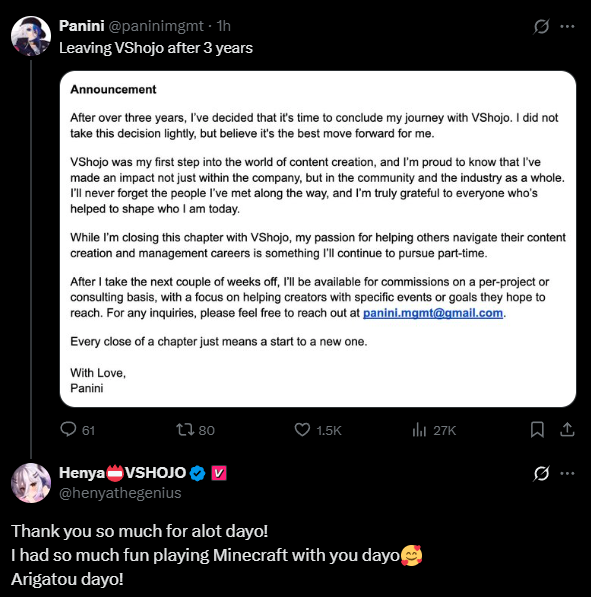Share Panini's tweet via share icon
The image size is (591, 597).
tap(567, 430)
